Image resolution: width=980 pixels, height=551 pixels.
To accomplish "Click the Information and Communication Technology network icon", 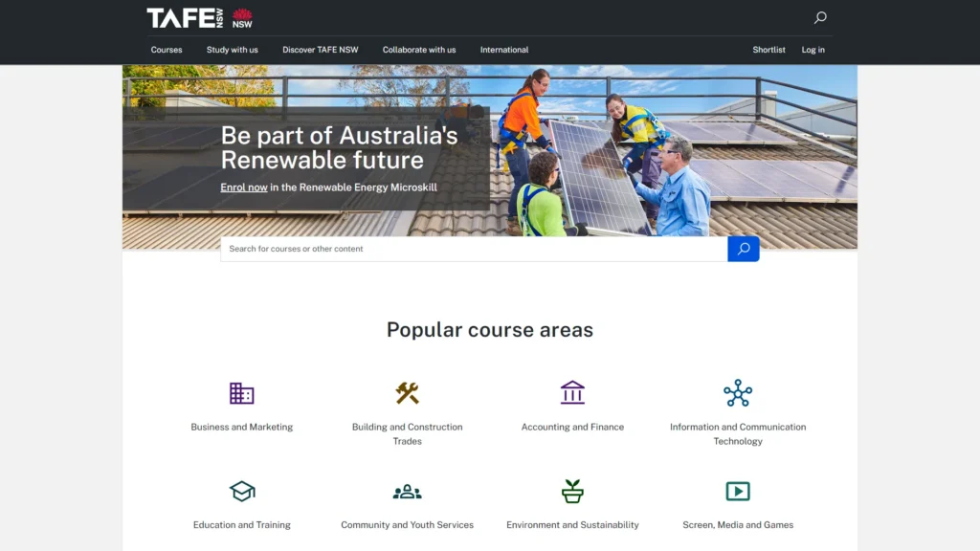I will (x=738, y=393).
